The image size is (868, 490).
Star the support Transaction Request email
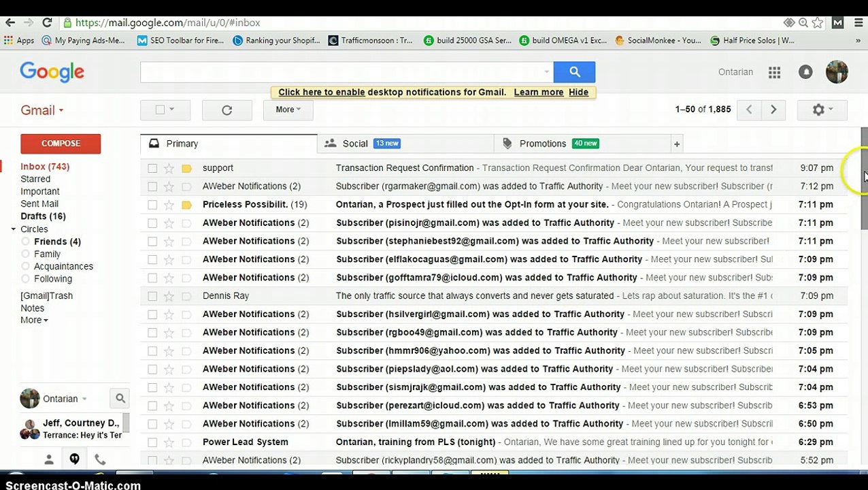tap(169, 168)
